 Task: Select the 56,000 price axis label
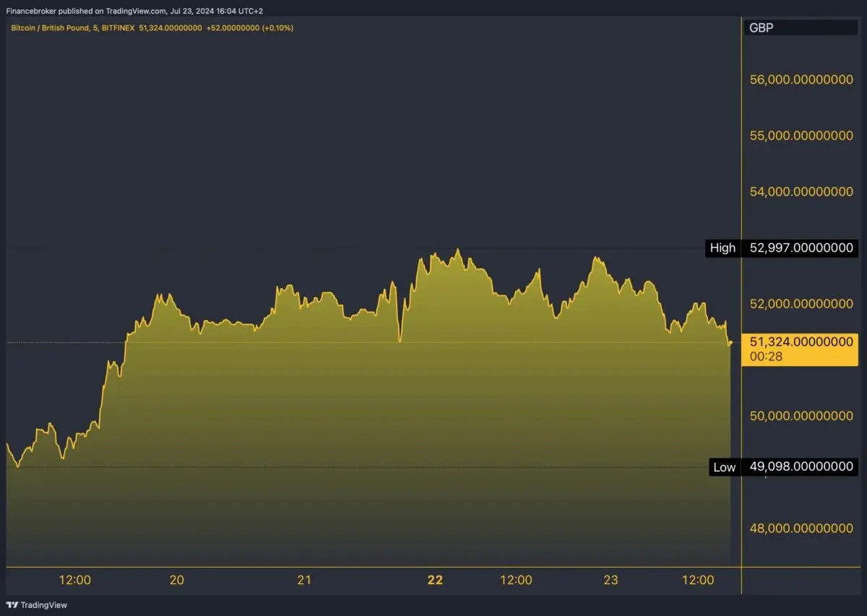(x=801, y=80)
